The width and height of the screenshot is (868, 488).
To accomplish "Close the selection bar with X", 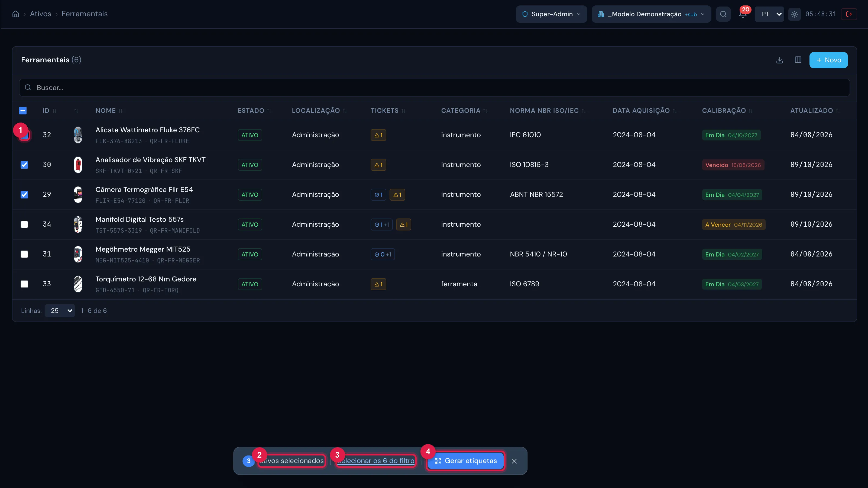I will [514, 461].
